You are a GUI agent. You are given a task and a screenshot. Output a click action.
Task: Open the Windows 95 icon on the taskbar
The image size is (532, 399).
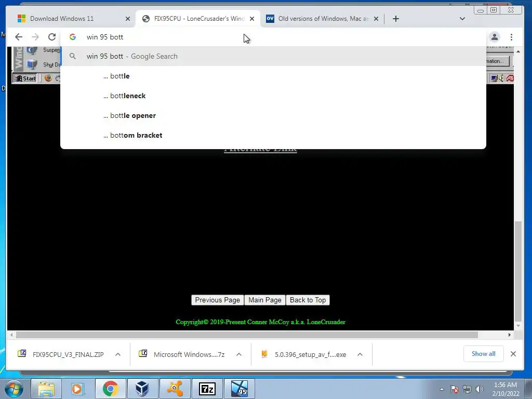[x=239, y=389]
